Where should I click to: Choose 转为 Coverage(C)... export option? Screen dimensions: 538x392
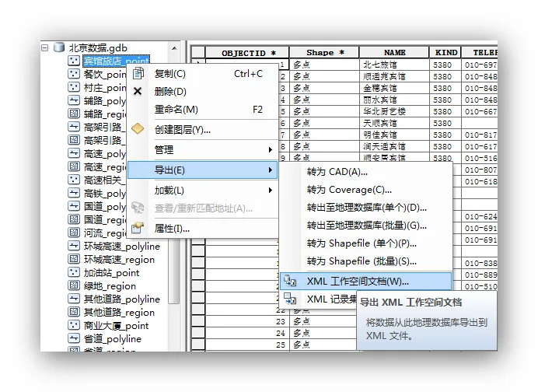point(365,190)
